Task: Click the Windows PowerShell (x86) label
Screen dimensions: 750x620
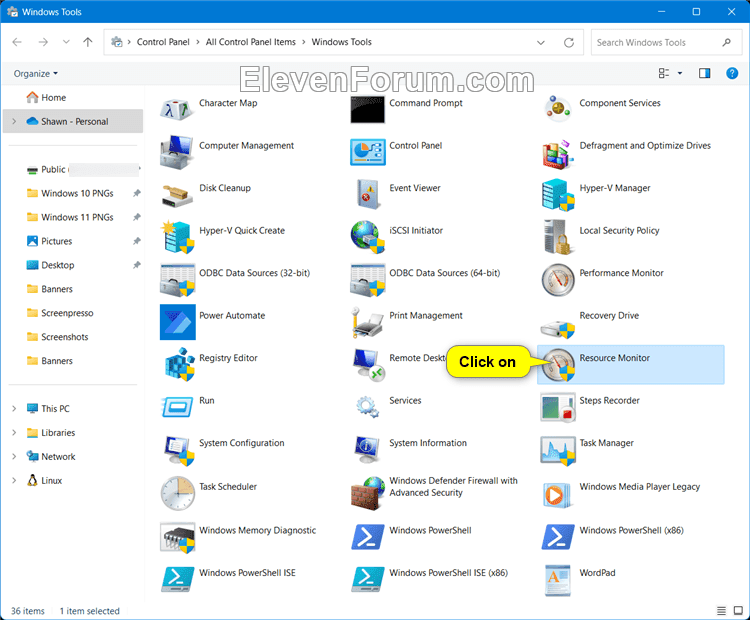Action: pyautogui.click(x=631, y=530)
